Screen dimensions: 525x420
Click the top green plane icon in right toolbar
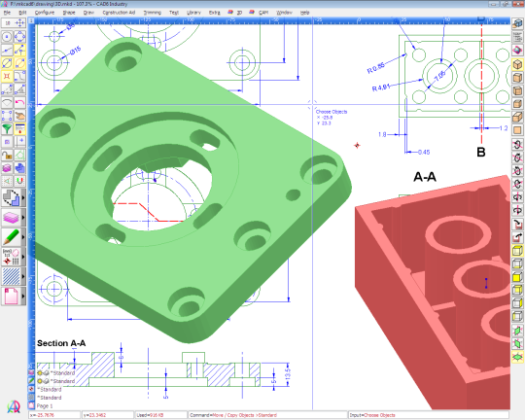(x=517, y=331)
